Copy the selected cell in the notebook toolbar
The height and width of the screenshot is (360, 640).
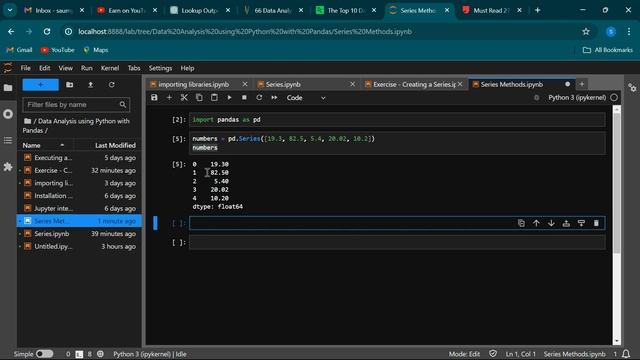(x=199, y=98)
